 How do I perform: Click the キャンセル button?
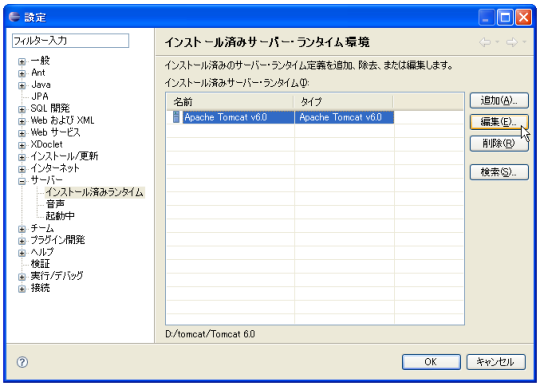pyautogui.click(x=496, y=362)
